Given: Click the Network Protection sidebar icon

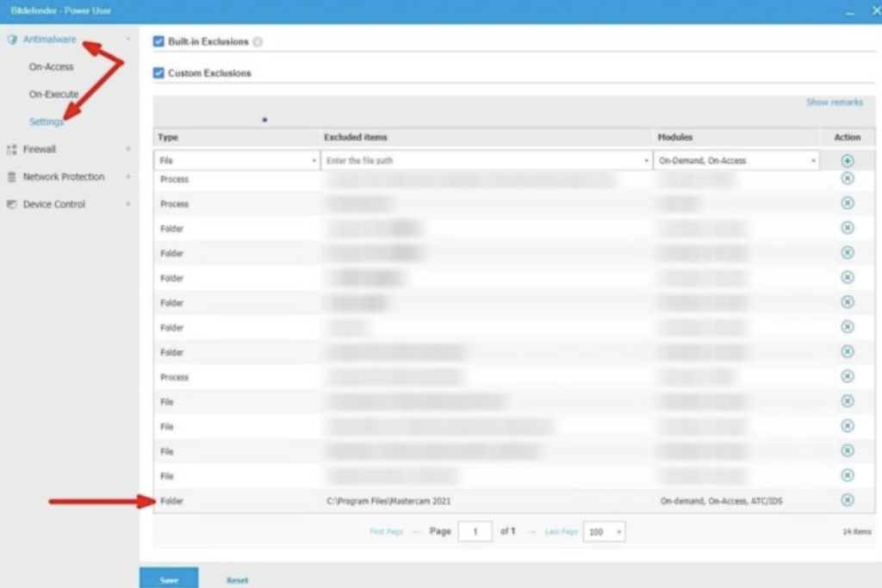Looking at the screenshot, I should coord(11,177).
